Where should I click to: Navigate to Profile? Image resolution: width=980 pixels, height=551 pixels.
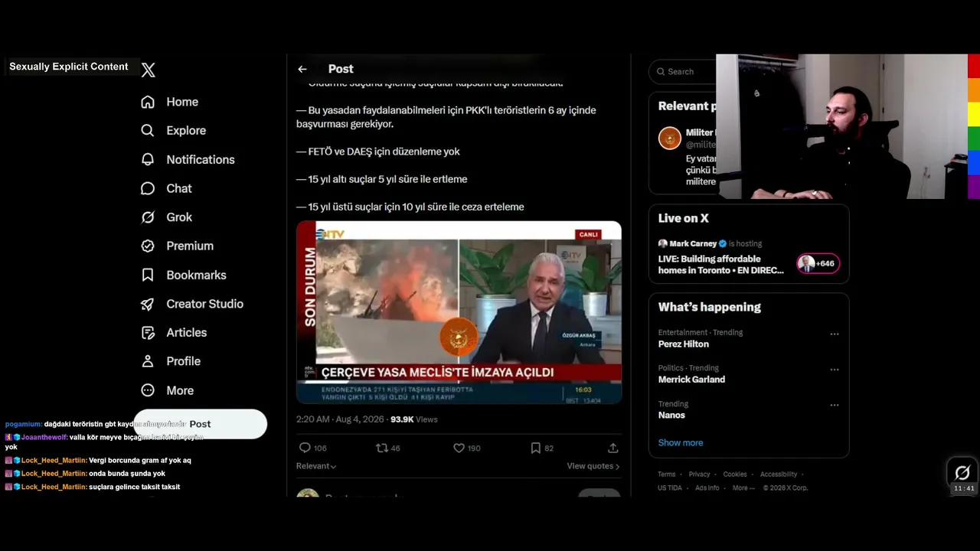(171, 361)
